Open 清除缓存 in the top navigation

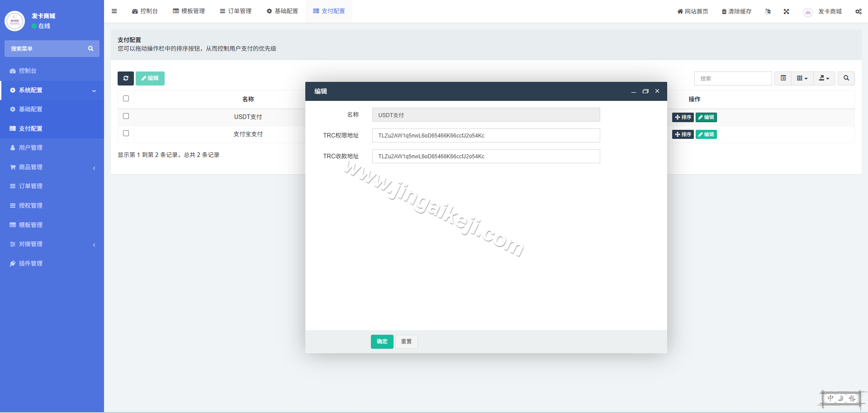tap(736, 11)
